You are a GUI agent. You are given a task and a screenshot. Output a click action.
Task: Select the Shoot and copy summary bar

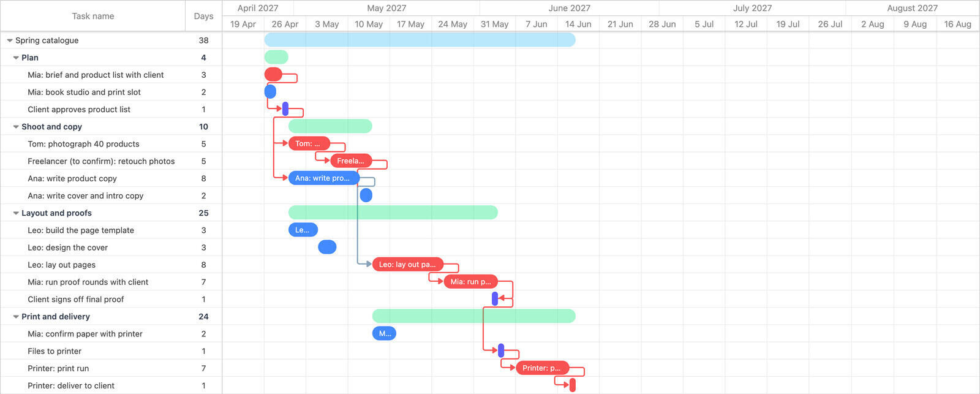(330, 126)
